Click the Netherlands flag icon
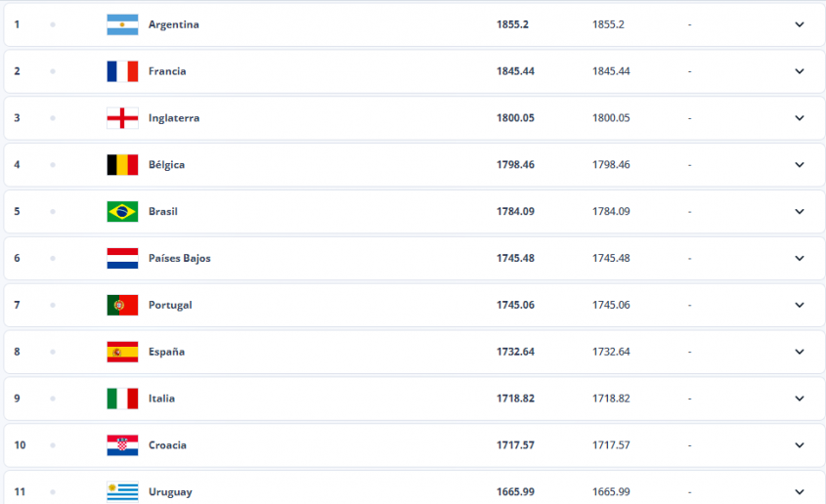 (x=122, y=258)
